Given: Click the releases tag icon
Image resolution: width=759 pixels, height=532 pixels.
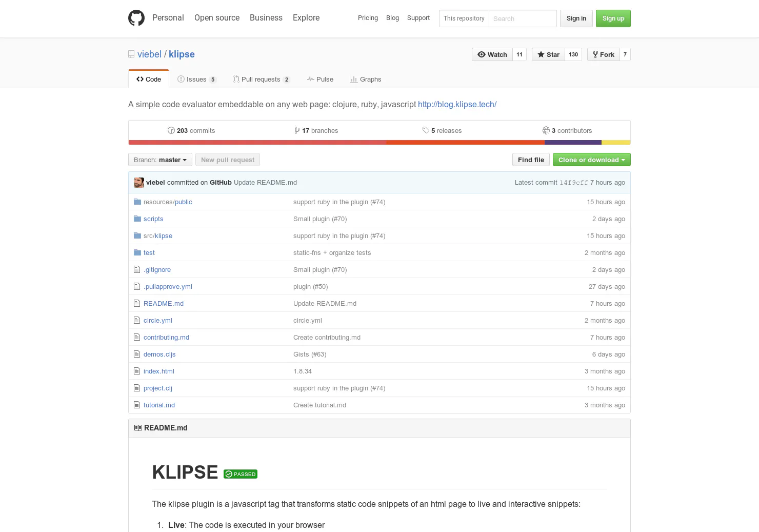Looking at the screenshot, I should click(426, 130).
